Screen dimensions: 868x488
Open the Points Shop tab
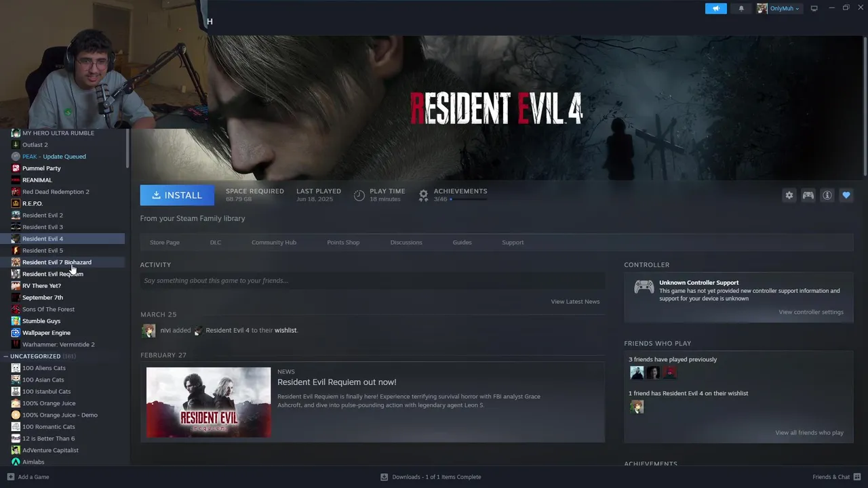[x=343, y=242]
